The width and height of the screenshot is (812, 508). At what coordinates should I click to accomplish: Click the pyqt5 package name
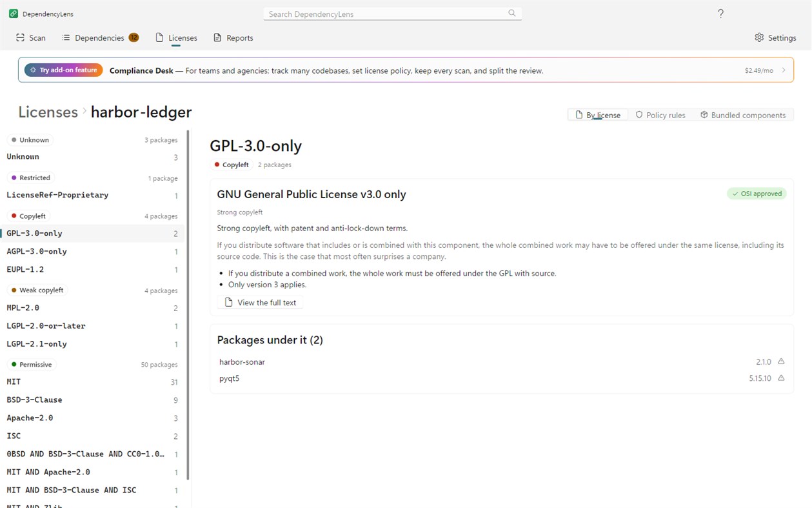(229, 379)
